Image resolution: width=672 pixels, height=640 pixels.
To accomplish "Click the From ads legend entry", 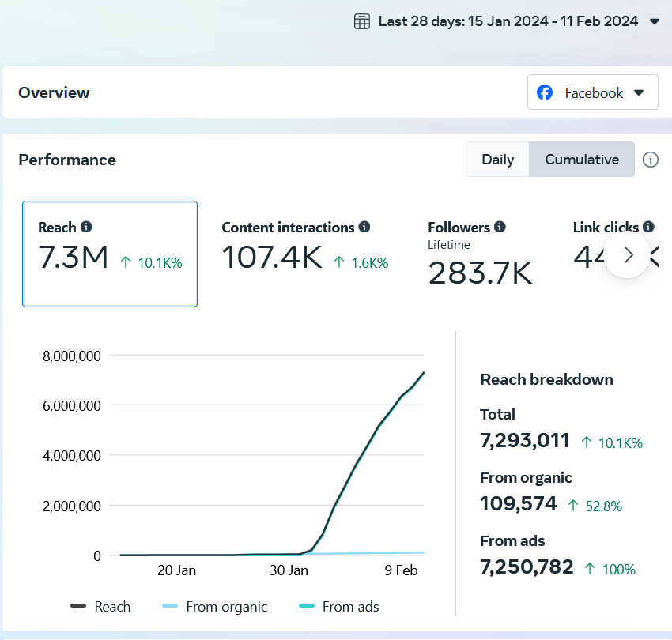I will pos(340,607).
